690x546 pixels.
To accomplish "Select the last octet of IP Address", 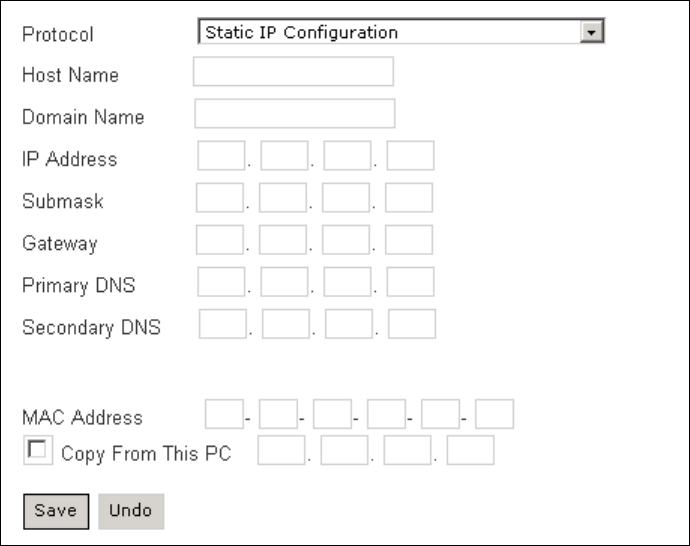I will (x=411, y=156).
